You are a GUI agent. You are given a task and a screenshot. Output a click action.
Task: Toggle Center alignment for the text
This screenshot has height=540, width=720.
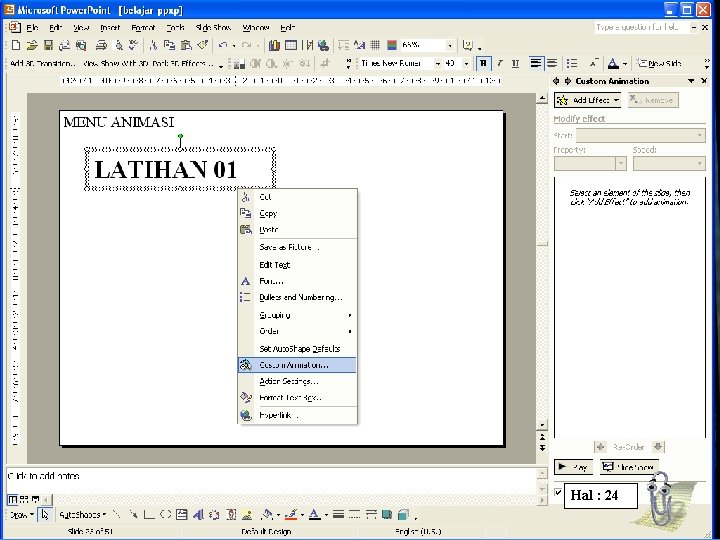click(552, 63)
